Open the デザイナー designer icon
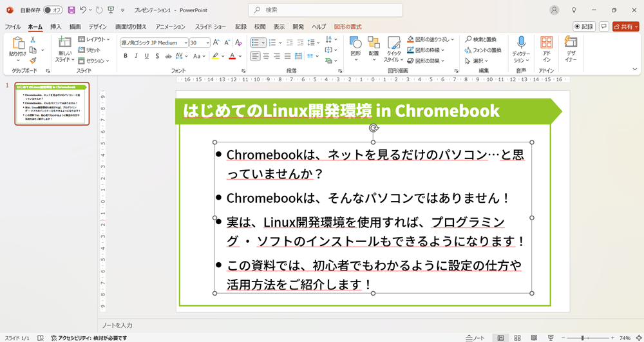The image size is (644, 342). coord(571,49)
